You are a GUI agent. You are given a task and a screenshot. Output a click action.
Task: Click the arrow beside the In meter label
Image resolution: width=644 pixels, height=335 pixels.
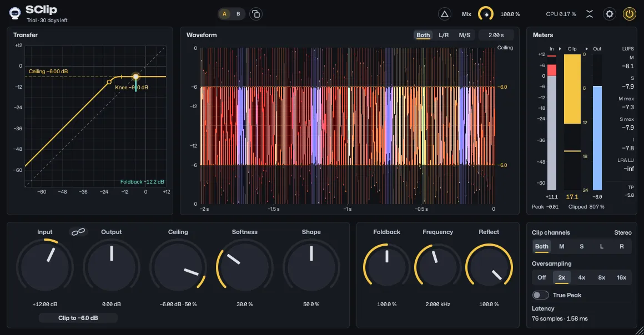pyautogui.click(x=560, y=49)
